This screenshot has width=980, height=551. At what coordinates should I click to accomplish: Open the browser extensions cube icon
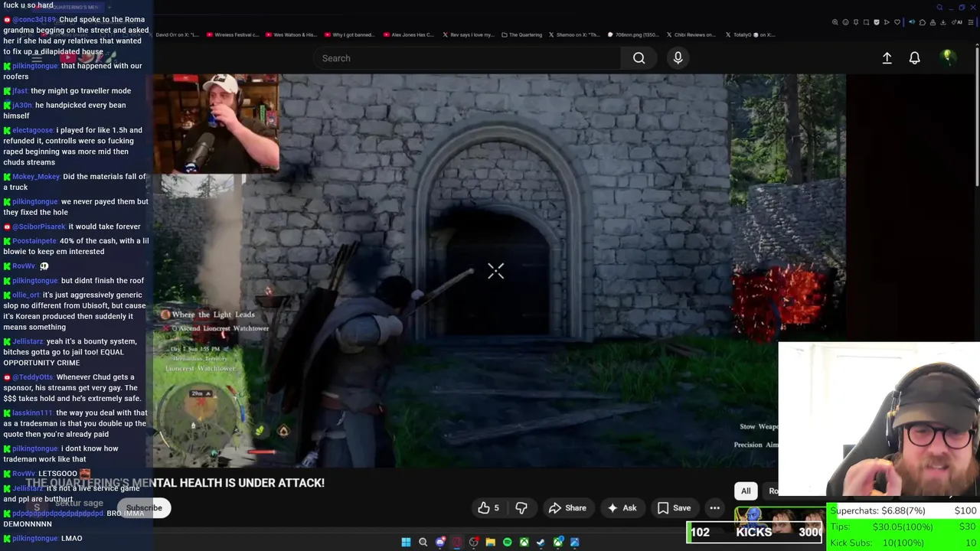pyautogui.click(x=923, y=22)
